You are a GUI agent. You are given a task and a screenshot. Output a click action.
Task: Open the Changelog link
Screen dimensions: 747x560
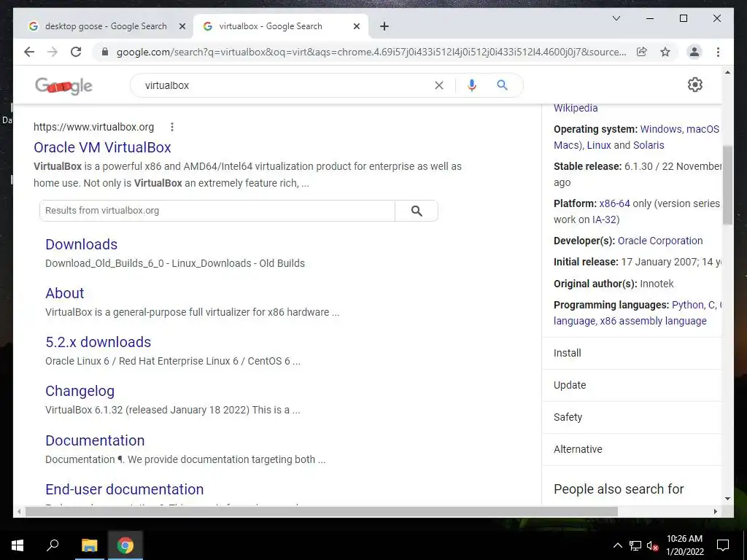tap(80, 391)
